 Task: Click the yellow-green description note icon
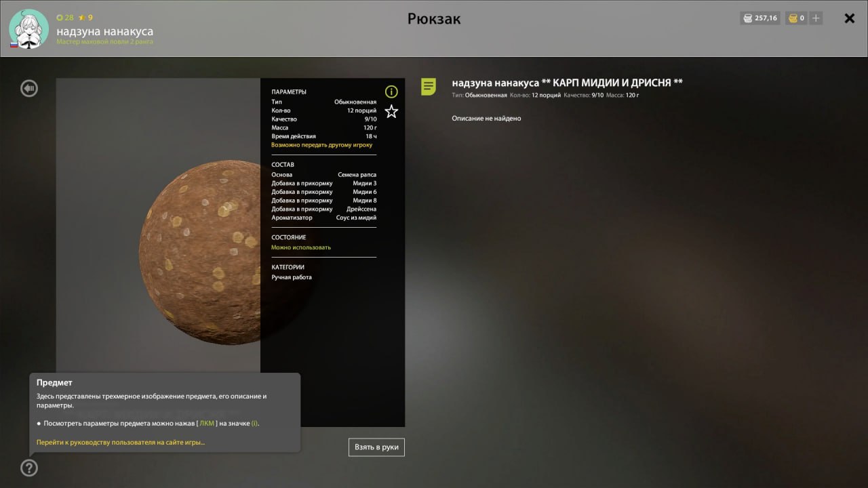[428, 87]
